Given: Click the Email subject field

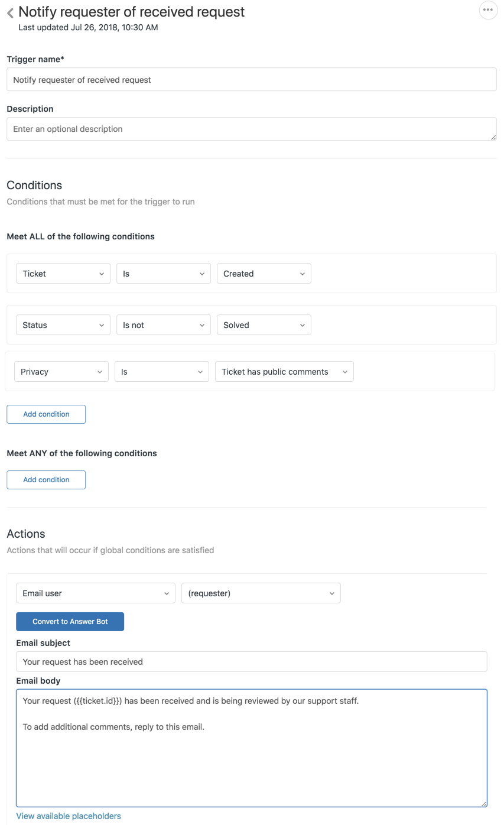Looking at the screenshot, I should coord(252,661).
